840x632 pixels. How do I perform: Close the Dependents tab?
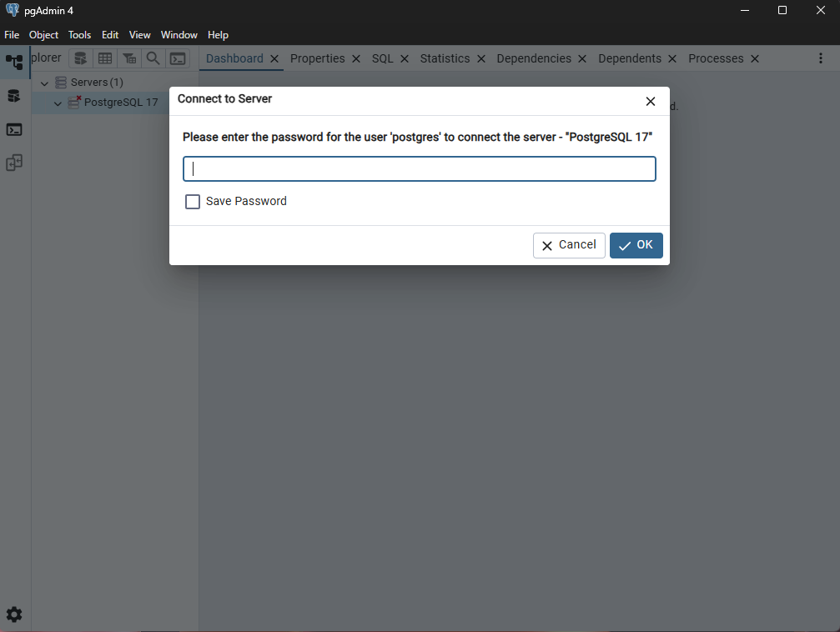click(x=672, y=59)
